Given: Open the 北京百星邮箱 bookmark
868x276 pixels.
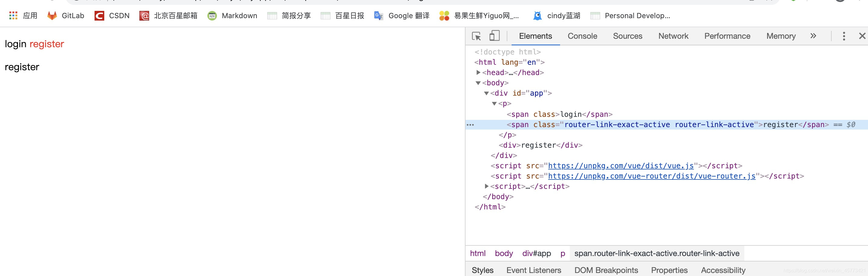Looking at the screenshot, I should 169,15.
